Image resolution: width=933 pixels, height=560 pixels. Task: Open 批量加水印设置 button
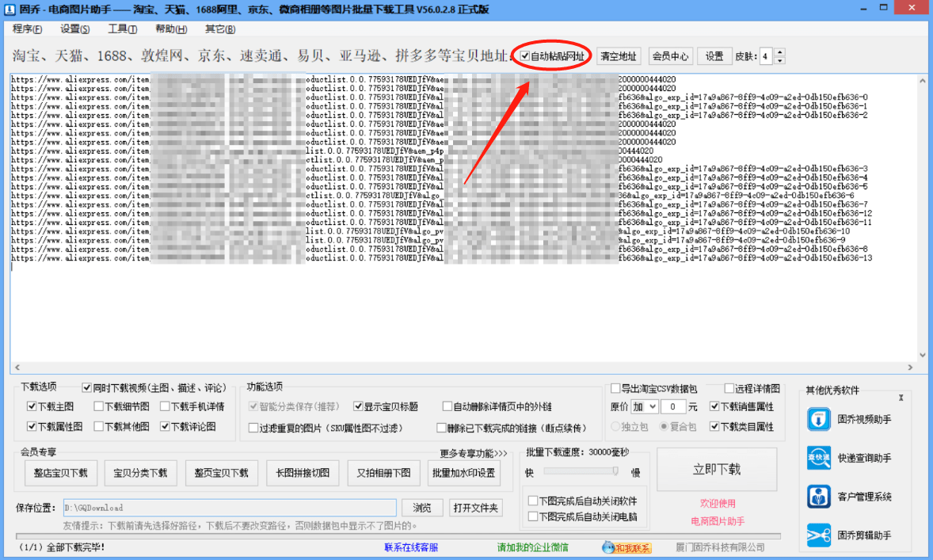click(463, 473)
